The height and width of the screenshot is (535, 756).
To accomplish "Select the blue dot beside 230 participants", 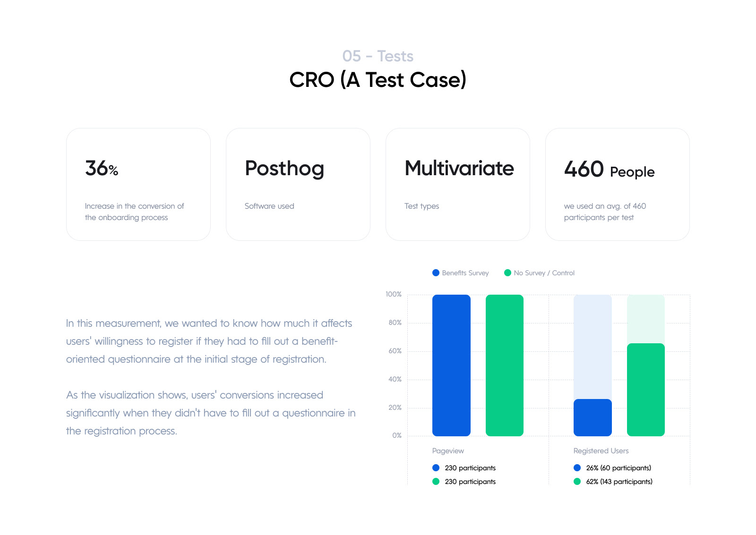I will pos(436,468).
